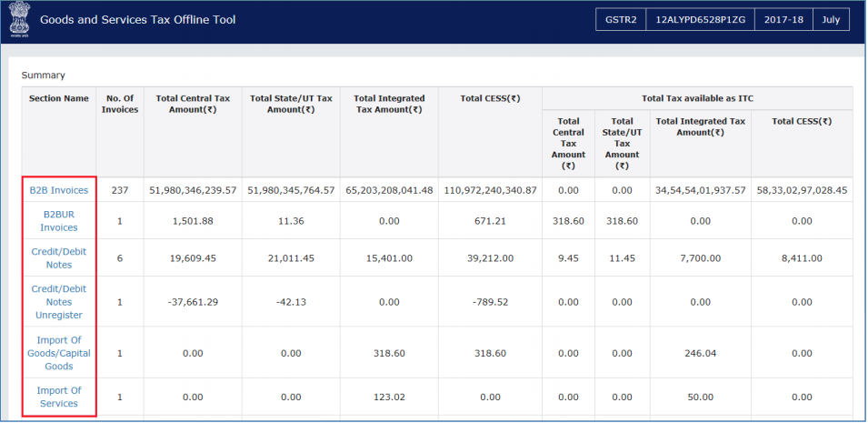Viewport: 868px width, 423px height.
Task: Select Import Of Goods ITC value 246.04
Action: point(700,353)
